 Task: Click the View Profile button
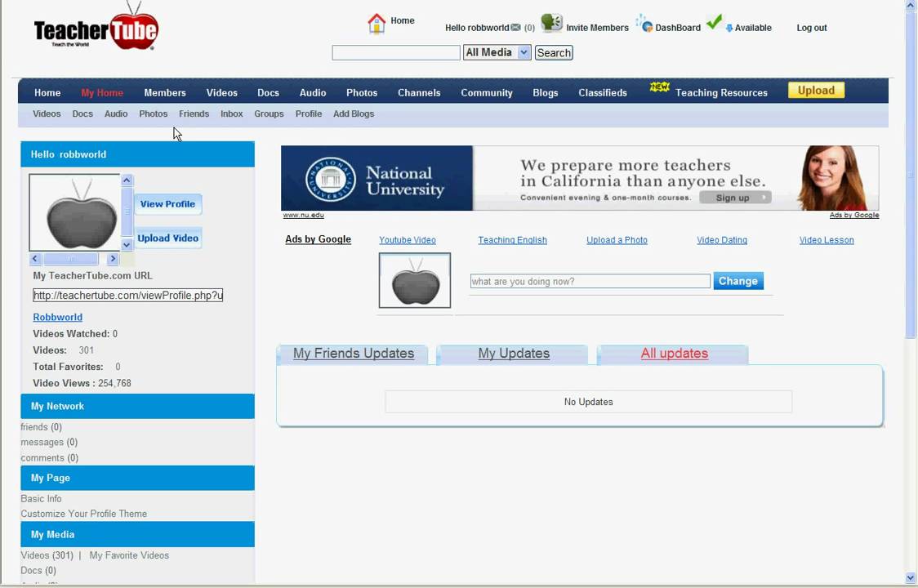168,204
